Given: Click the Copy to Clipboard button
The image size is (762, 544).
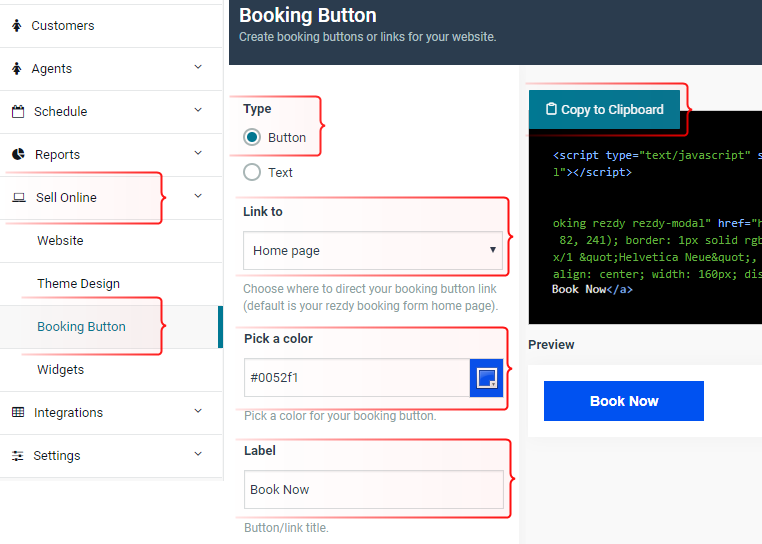Looking at the screenshot, I should click(604, 109).
